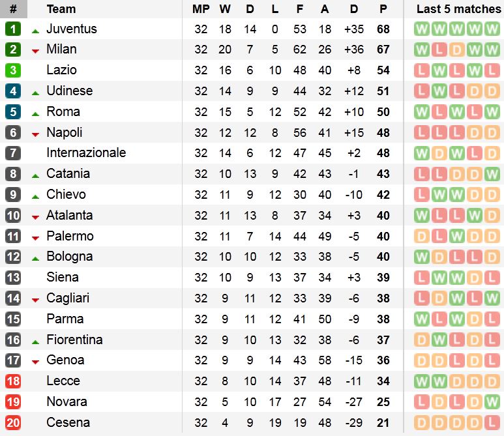Sort by the MP matches played header
Screen dimensions: 504x436
tap(201, 9)
